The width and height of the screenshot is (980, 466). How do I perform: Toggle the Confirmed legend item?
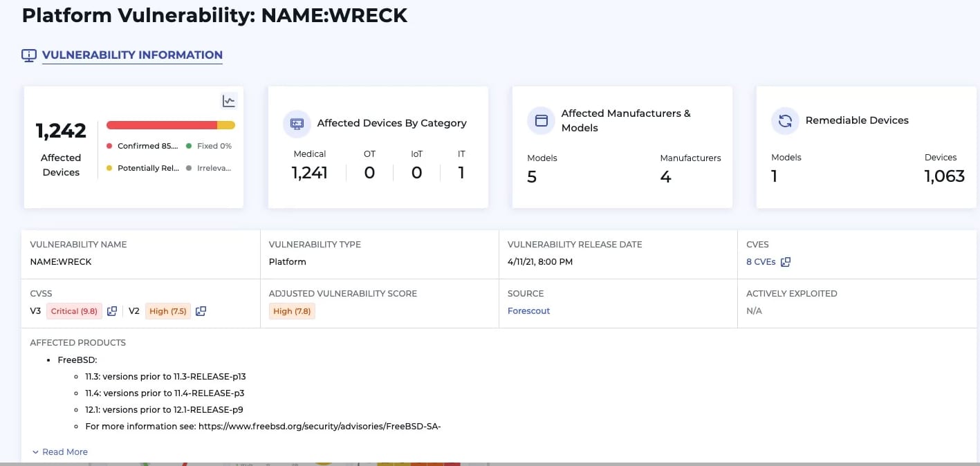coord(142,146)
